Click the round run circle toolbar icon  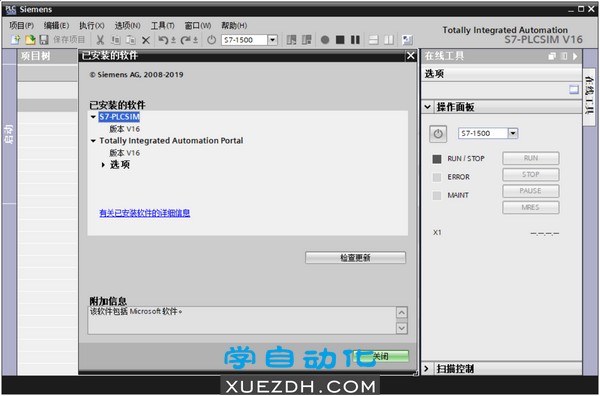[x=325, y=40]
